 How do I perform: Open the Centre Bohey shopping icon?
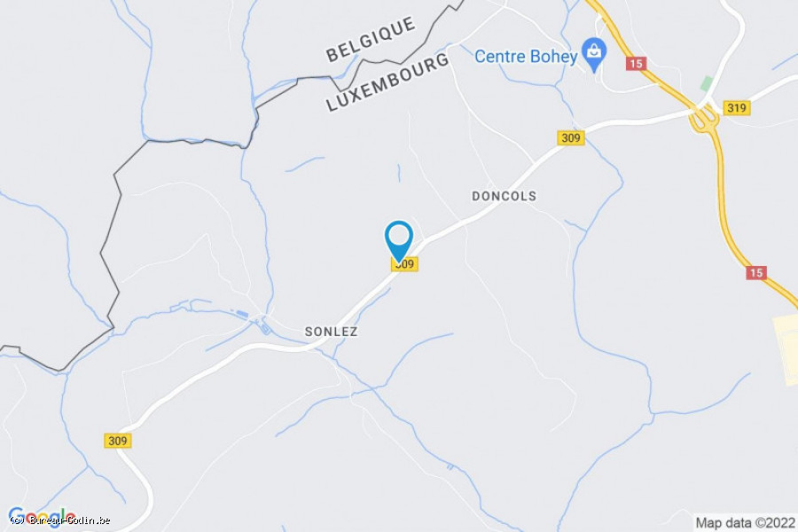coord(593,54)
